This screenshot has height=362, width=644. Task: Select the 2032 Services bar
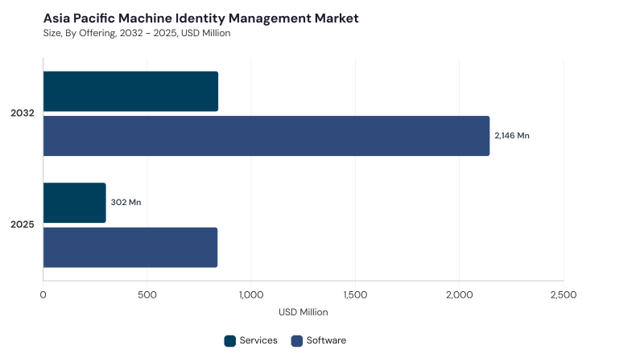click(x=130, y=91)
